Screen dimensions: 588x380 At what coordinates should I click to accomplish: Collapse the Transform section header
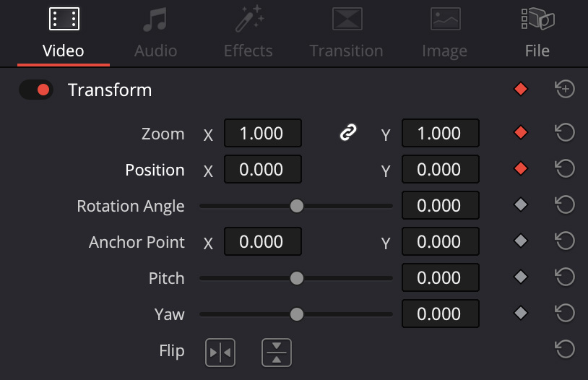[110, 90]
